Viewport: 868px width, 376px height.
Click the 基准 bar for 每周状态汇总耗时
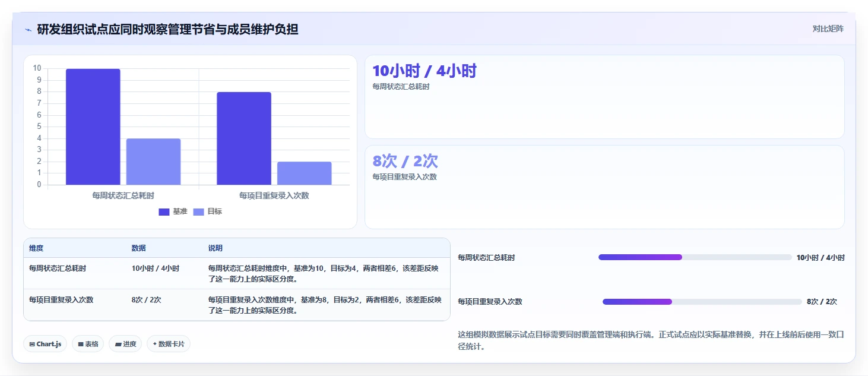[x=93, y=127]
